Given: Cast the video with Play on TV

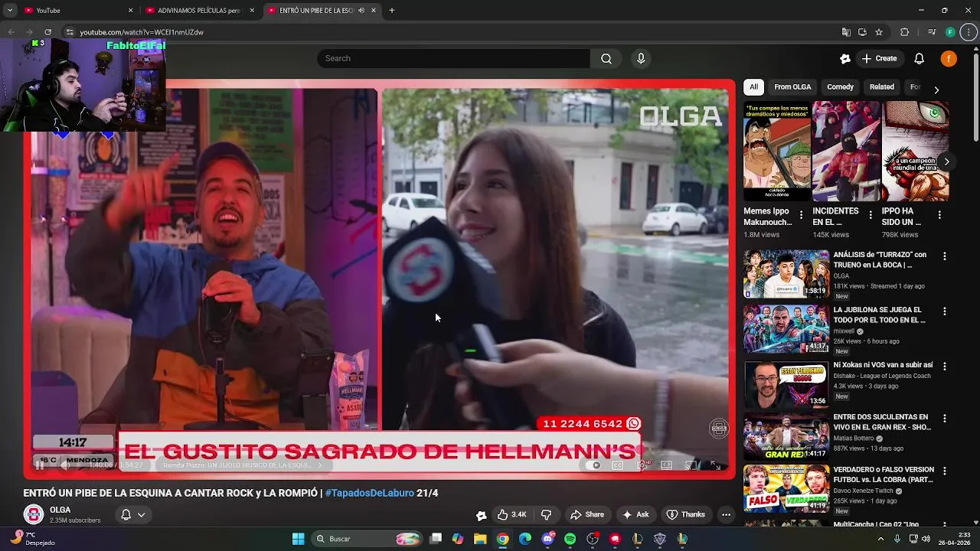Looking at the screenshot, I should coord(691,465).
